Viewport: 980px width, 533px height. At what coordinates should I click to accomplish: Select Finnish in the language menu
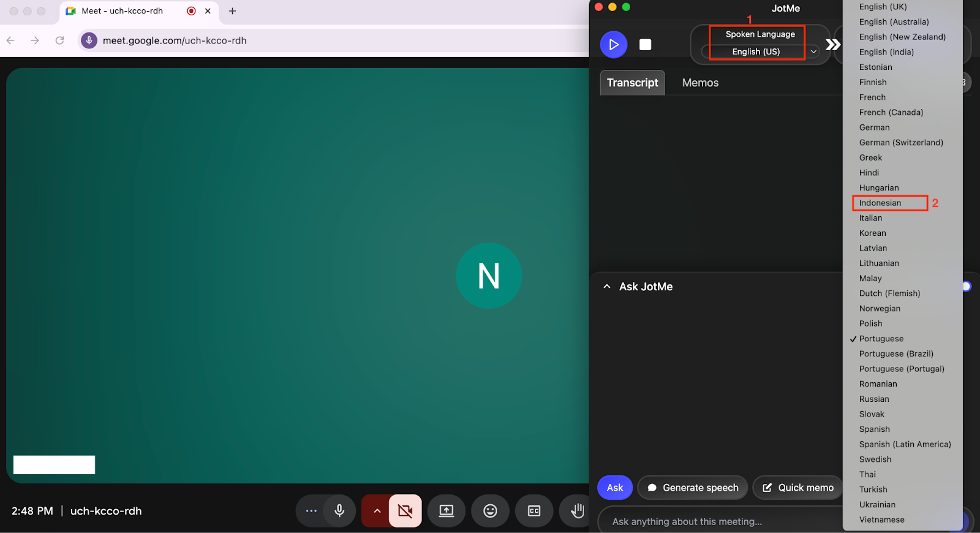tap(873, 82)
